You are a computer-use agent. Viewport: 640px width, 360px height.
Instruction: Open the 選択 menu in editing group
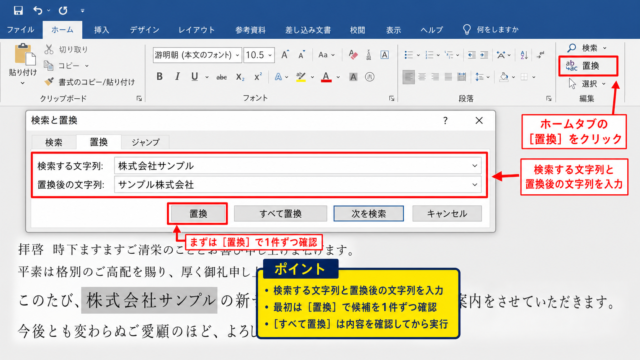[x=586, y=84]
